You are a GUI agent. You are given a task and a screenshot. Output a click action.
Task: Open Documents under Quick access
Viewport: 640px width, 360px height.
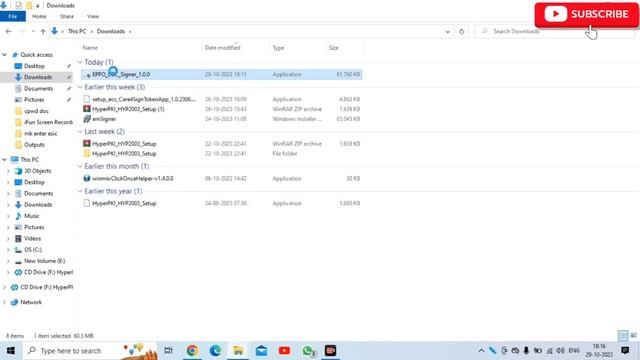[38, 89]
